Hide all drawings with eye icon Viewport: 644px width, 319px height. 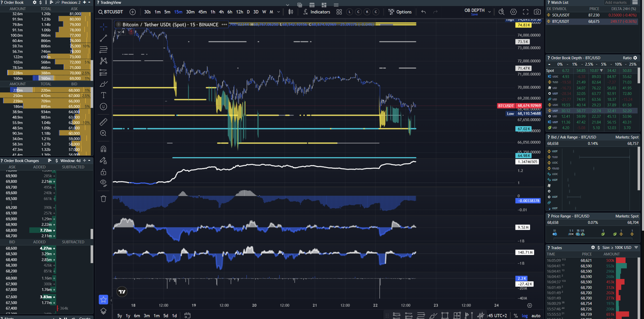click(x=103, y=183)
